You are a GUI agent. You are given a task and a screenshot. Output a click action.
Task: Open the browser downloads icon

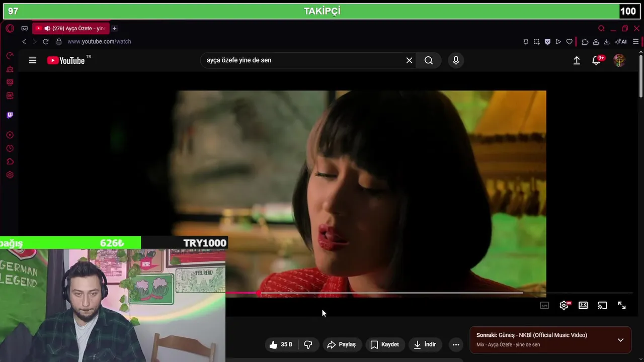click(607, 42)
